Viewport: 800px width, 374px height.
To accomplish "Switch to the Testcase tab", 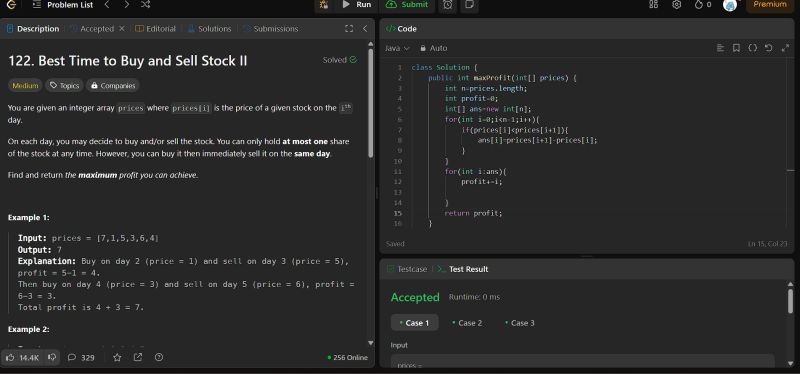I will 407,269.
